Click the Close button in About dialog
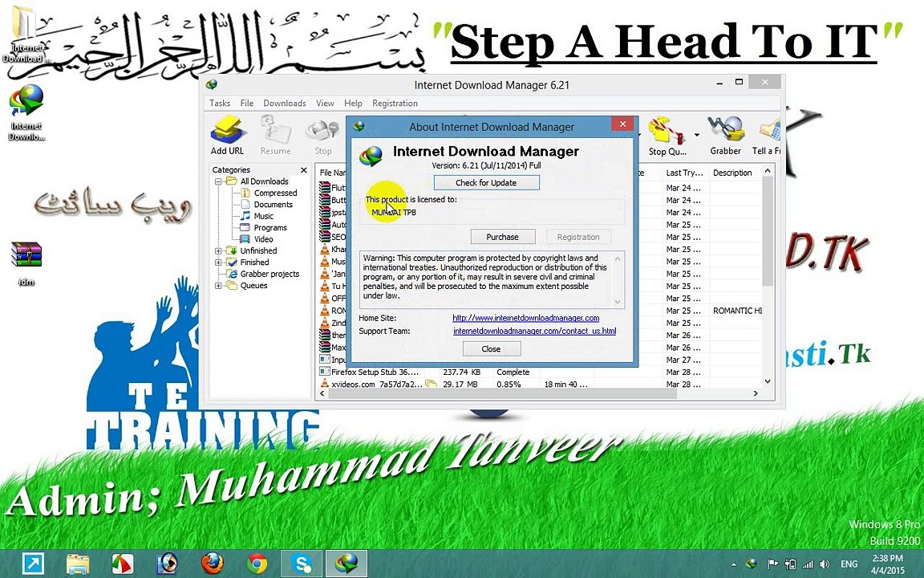Viewport: 924px width, 578px height. pyautogui.click(x=492, y=348)
